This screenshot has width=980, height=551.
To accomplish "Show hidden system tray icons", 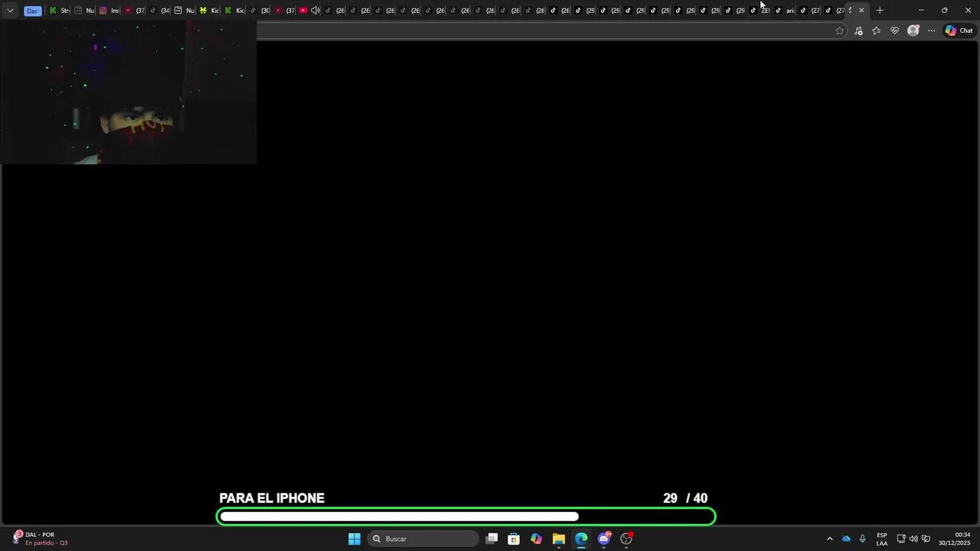I will coord(829,539).
